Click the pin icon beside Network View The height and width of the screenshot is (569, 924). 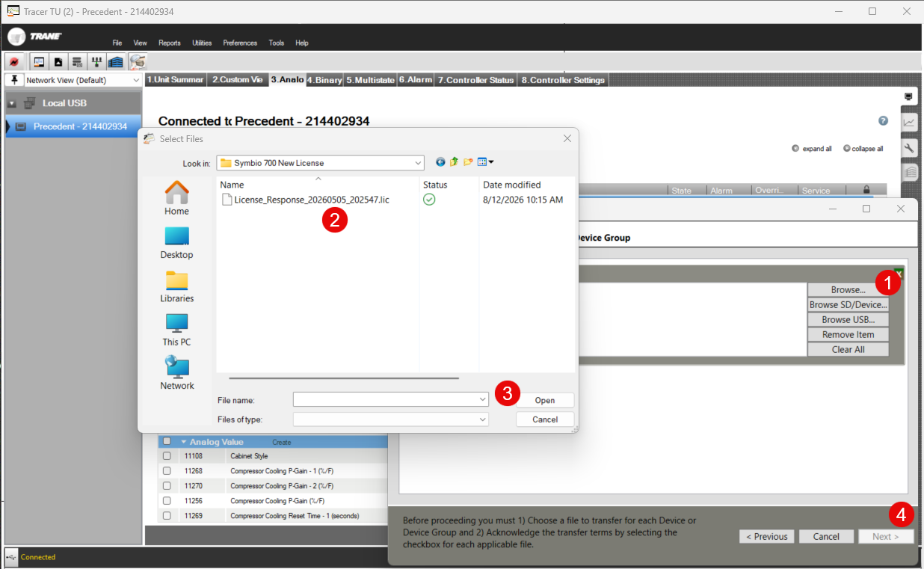pos(13,80)
